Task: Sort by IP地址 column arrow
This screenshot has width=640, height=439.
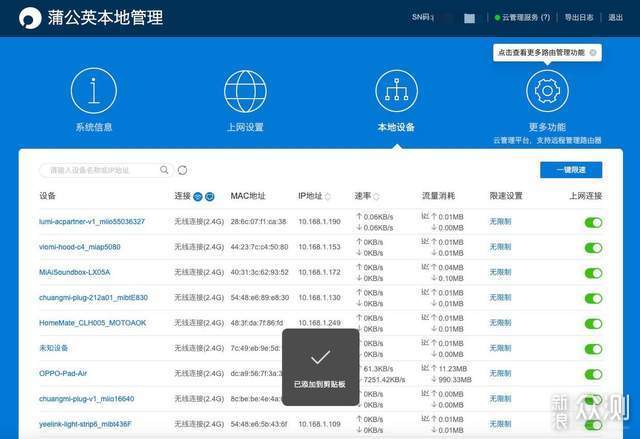Action: click(328, 197)
